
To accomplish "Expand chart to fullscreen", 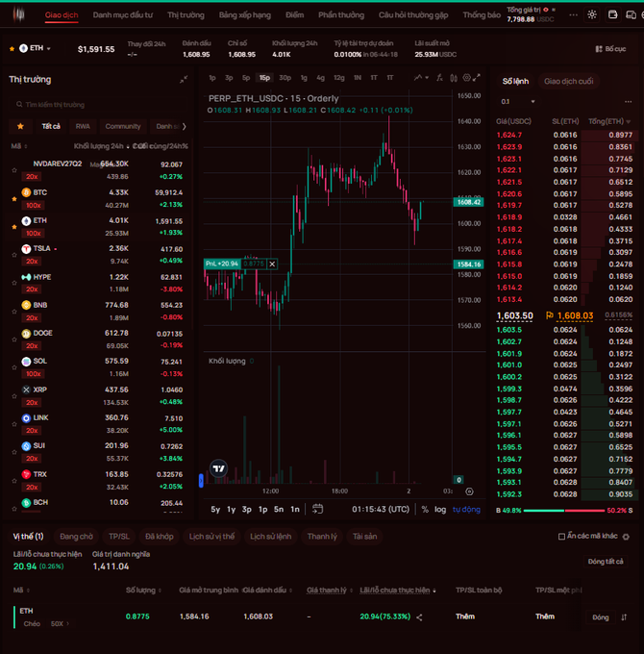I will (x=477, y=78).
